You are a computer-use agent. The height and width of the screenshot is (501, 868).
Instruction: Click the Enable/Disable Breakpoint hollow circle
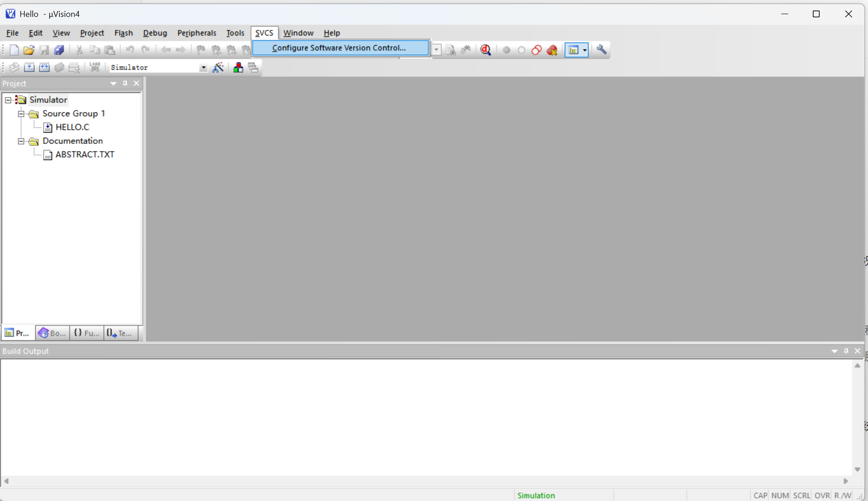tap(521, 50)
